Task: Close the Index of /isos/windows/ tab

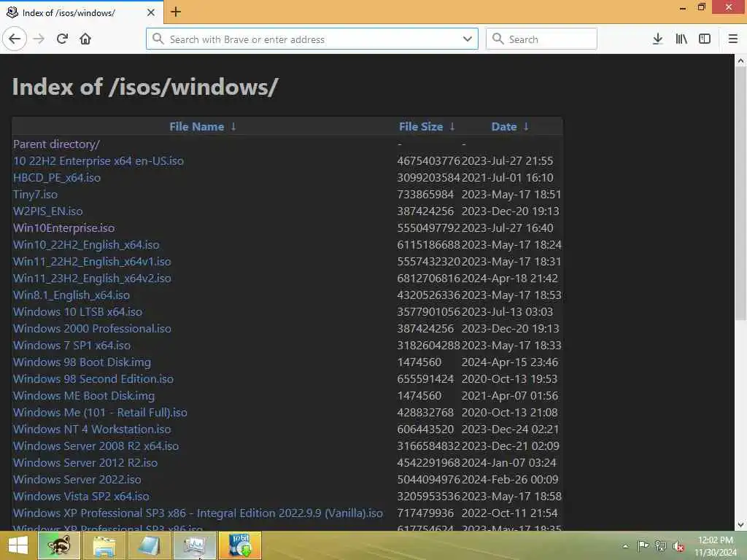Action: coord(150,12)
